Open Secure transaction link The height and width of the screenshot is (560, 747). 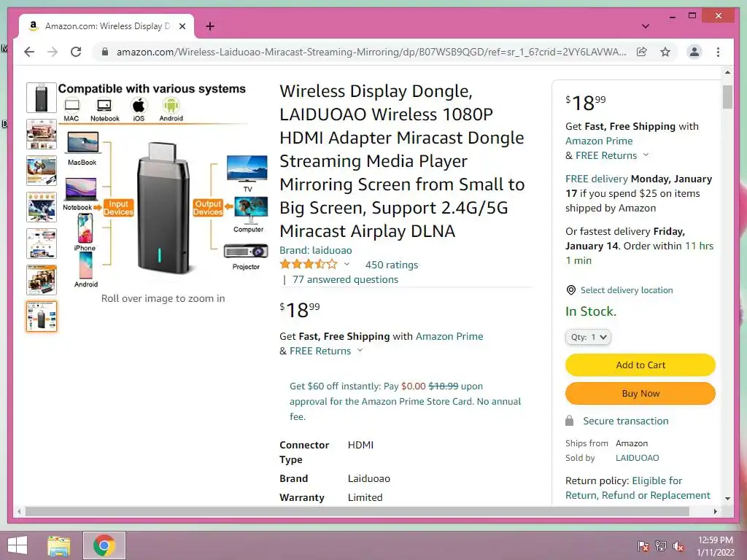[625, 421]
